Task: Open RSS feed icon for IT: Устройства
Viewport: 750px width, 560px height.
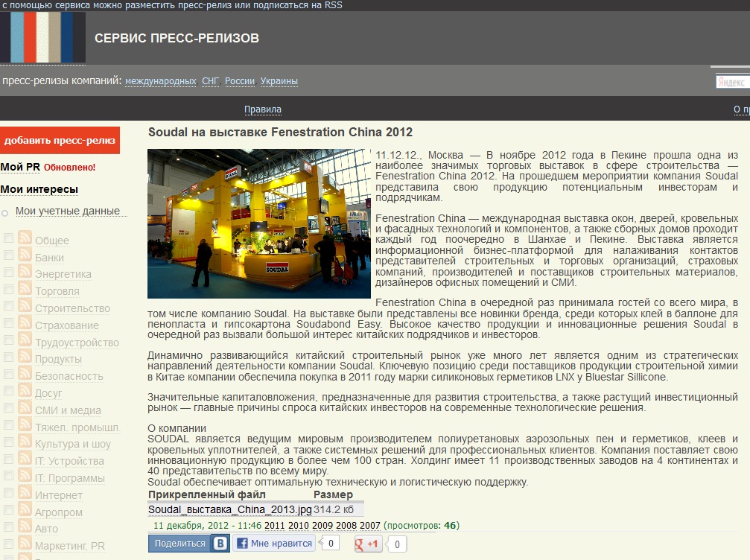Action: click(25, 459)
